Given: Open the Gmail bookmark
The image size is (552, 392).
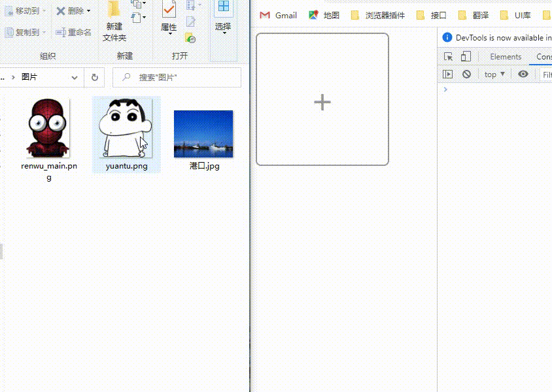Looking at the screenshot, I should coord(278,16).
